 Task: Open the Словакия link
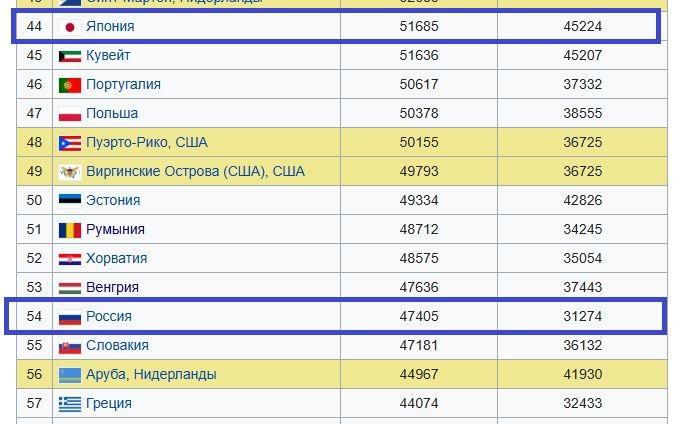117,345
